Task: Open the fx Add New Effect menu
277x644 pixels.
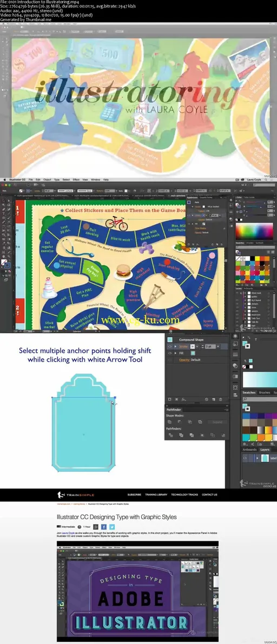Action: (184, 399)
